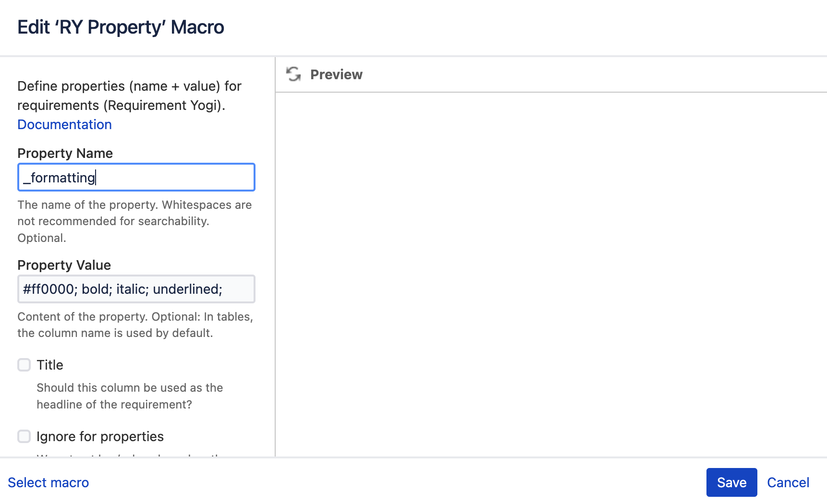The height and width of the screenshot is (504, 827).
Task: Click the circular reload arrows beside Preview
Action: click(293, 74)
